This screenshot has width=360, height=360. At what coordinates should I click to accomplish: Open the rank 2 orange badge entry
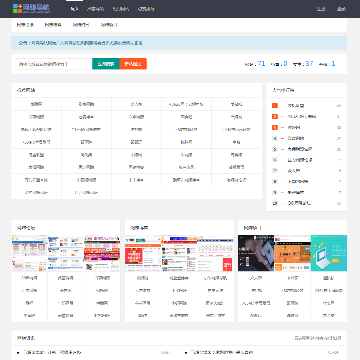tap(302, 117)
